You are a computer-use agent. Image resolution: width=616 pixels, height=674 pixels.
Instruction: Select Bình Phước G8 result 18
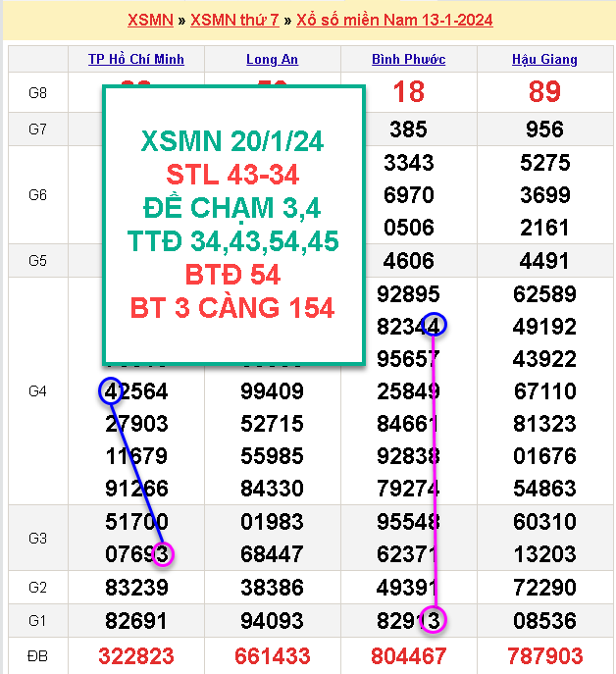point(408,91)
